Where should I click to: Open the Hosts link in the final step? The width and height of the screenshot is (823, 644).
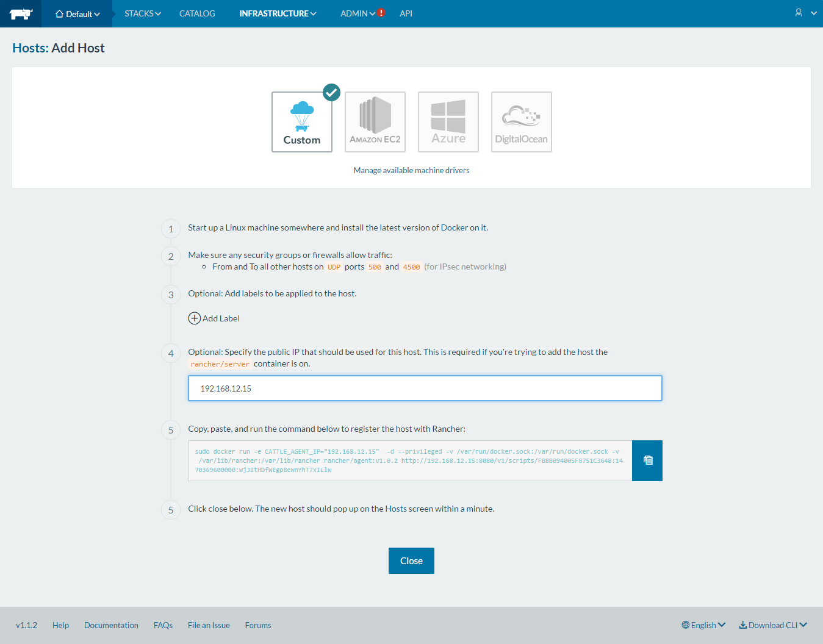coord(396,509)
